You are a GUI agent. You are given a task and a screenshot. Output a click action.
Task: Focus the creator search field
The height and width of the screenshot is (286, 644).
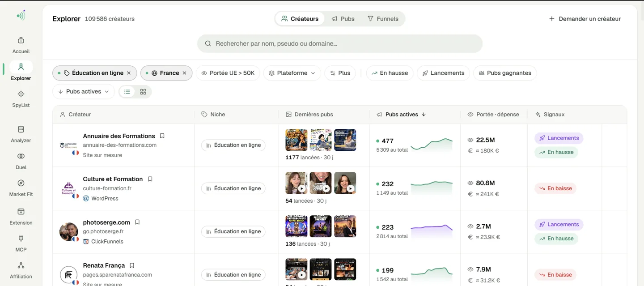point(340,43)
